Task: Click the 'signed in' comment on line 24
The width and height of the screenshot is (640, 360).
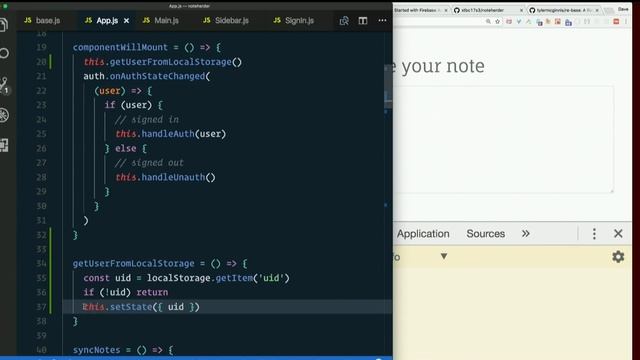Action: point(147,120)
